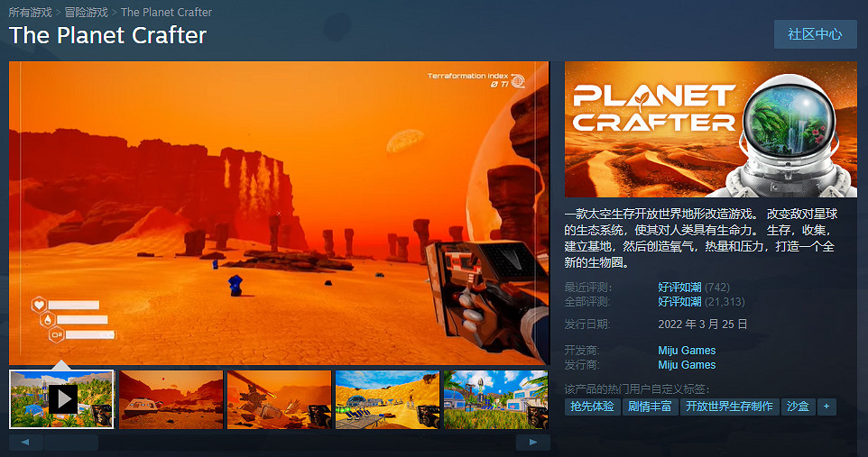The width and height of the screenshot is (868, 457).
Task: Click the thumbnail strip scrollbar handle
Action: tap(71, 442)
